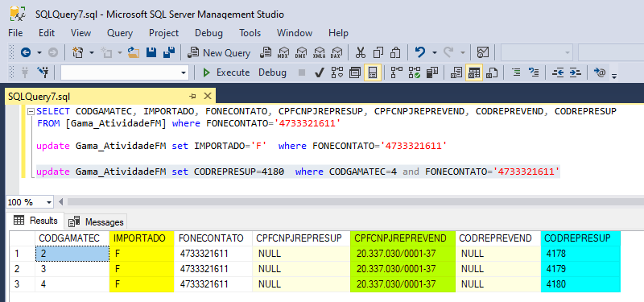Close the SQLQuery7.sql tab
This screenshot has width=644, height=302.
tap(208, 96)
